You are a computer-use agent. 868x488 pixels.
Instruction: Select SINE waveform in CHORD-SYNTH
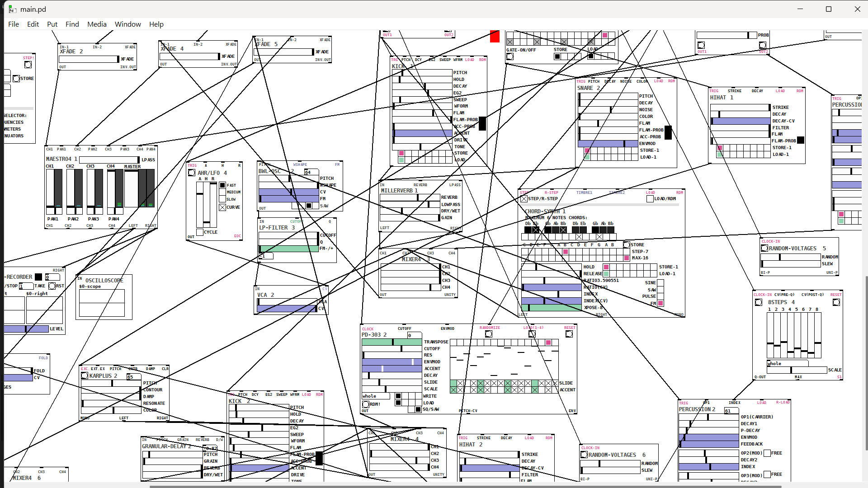(x=660, y=283)
